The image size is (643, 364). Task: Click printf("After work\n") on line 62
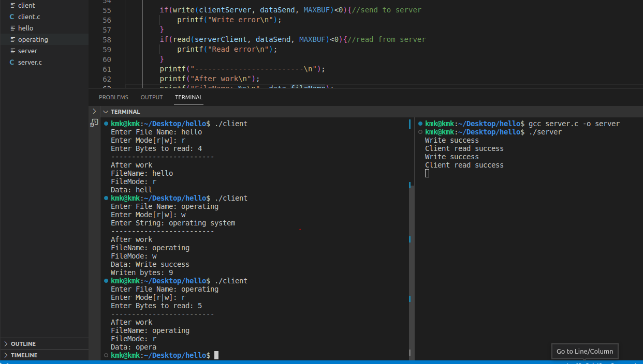coord(209,79)
